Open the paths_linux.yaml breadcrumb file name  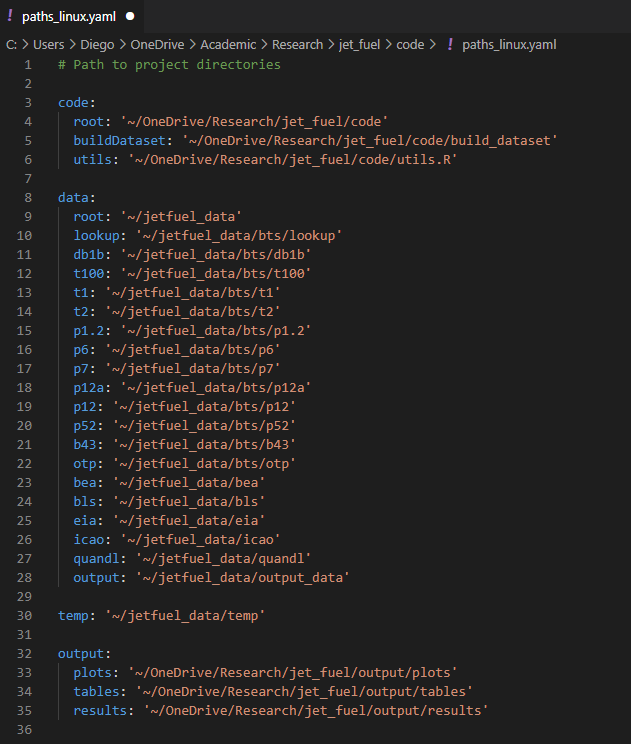tap(509, 44)
